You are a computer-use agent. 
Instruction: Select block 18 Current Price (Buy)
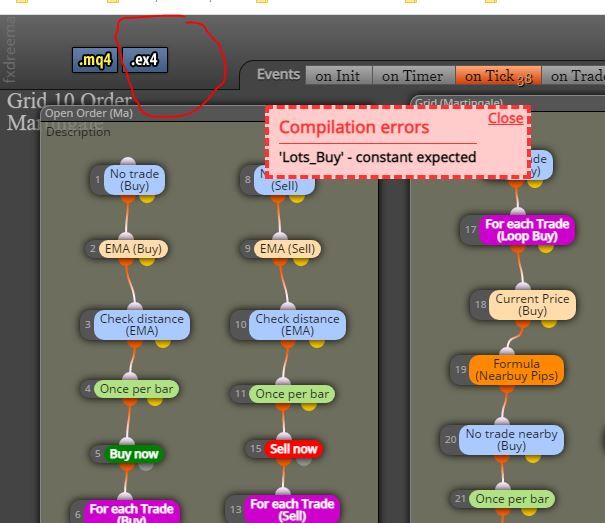coord(532,305)
